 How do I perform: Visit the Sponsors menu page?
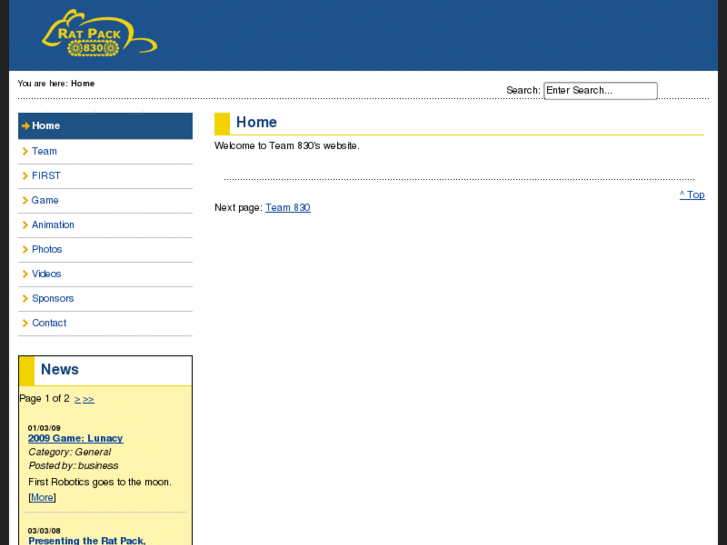coord(105,299)
